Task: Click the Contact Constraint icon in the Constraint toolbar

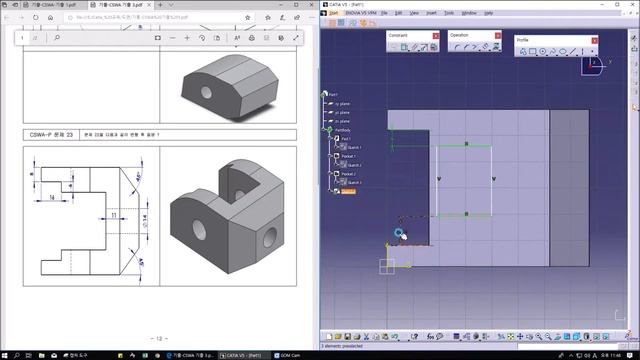Action: tap(414, 47)
